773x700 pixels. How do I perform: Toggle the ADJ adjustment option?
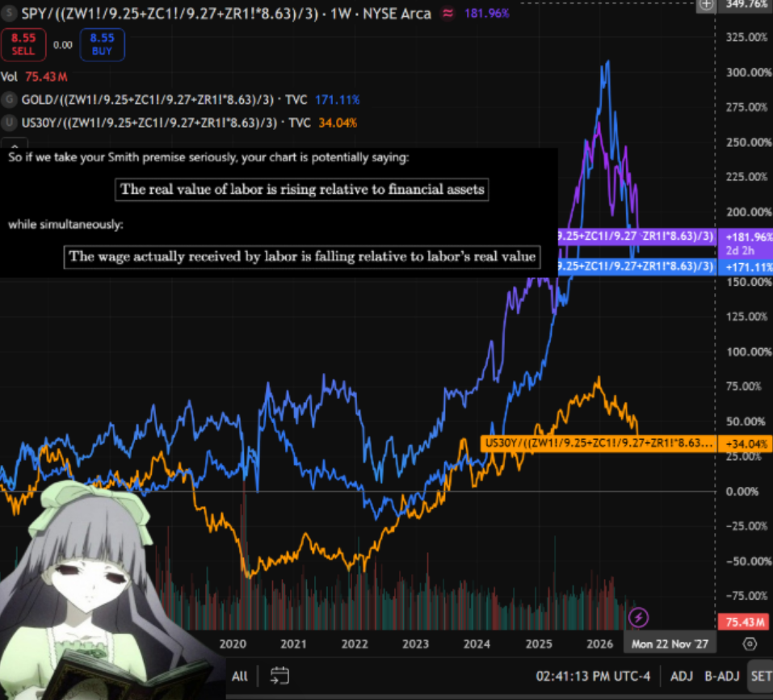click(681, 676)
